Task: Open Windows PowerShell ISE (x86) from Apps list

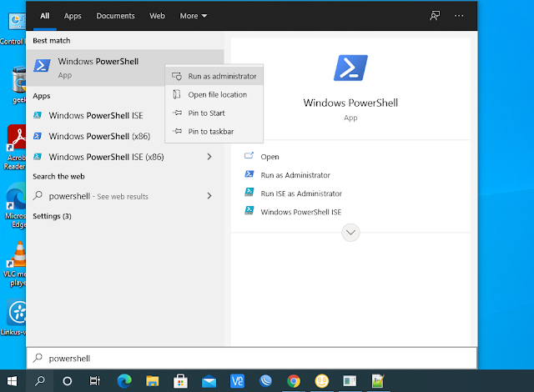Action: coord(106,157)
